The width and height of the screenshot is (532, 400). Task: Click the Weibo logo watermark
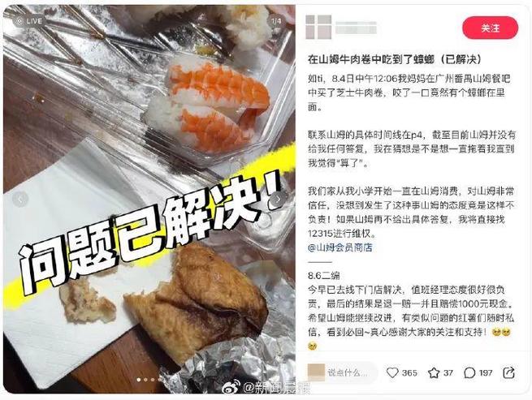pos(231,387)
